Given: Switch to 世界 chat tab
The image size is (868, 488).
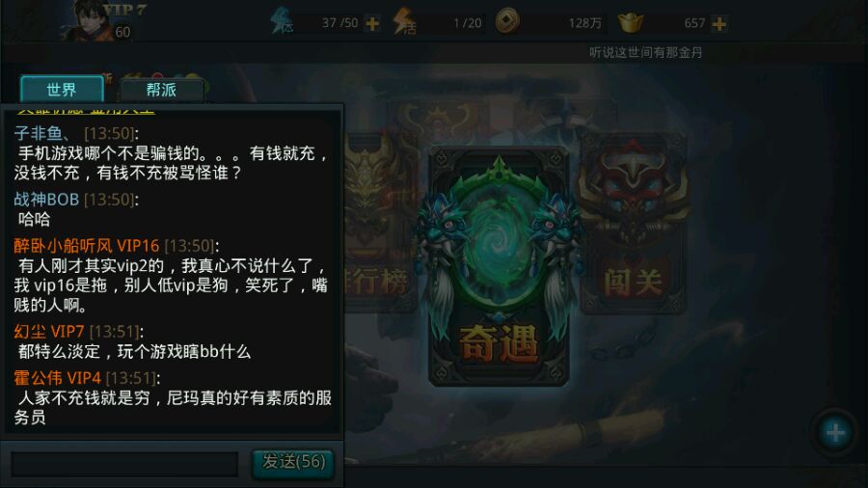Looking at the screenshot, I should point(62,90).
